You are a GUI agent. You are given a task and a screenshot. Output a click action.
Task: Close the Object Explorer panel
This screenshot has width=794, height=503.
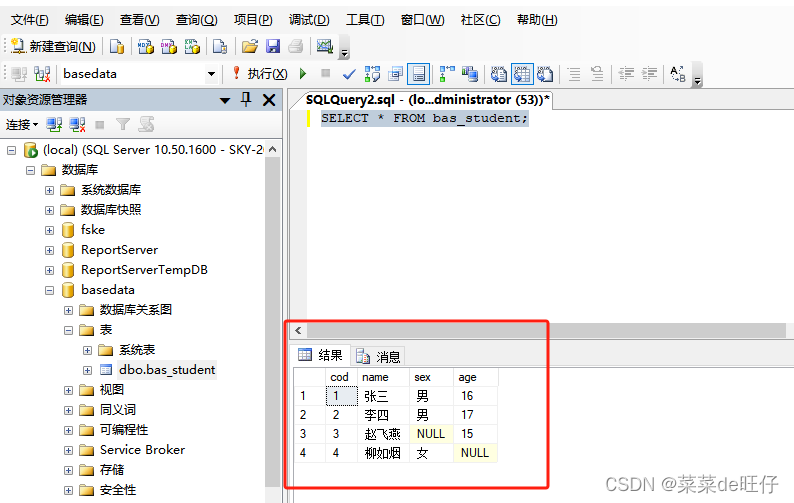coord(269,100)
